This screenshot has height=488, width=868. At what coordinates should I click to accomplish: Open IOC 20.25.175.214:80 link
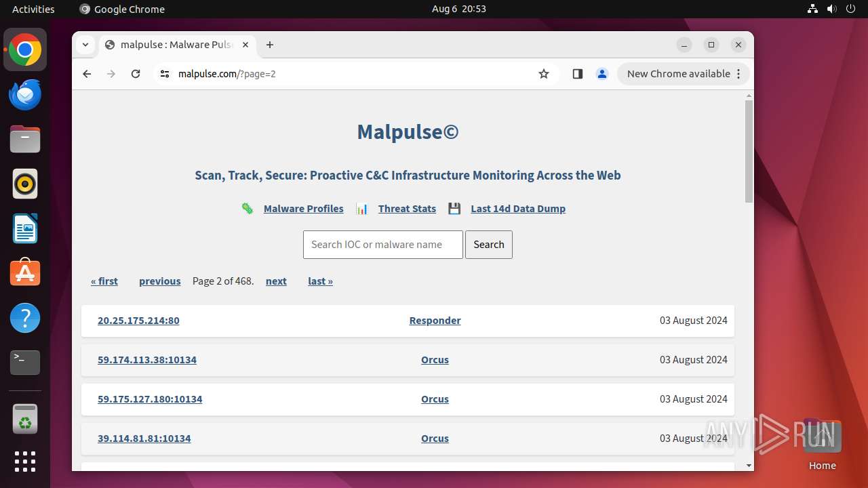[138, 321]
